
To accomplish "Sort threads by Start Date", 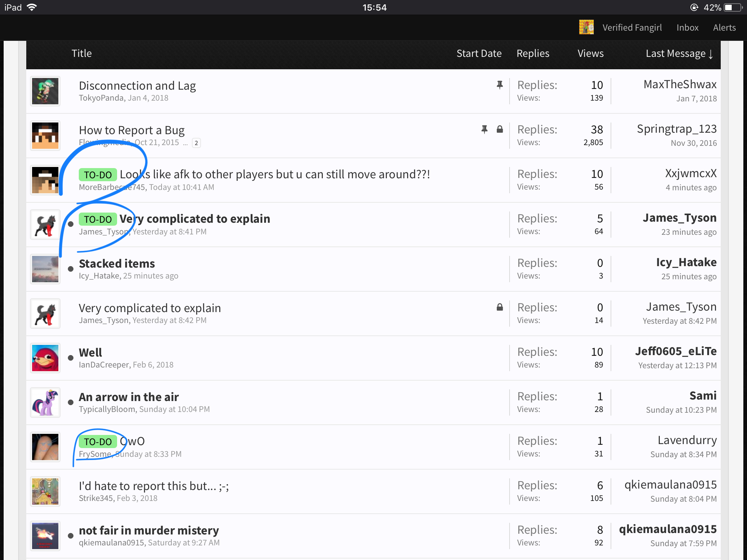I will click(x=479, y=53).
